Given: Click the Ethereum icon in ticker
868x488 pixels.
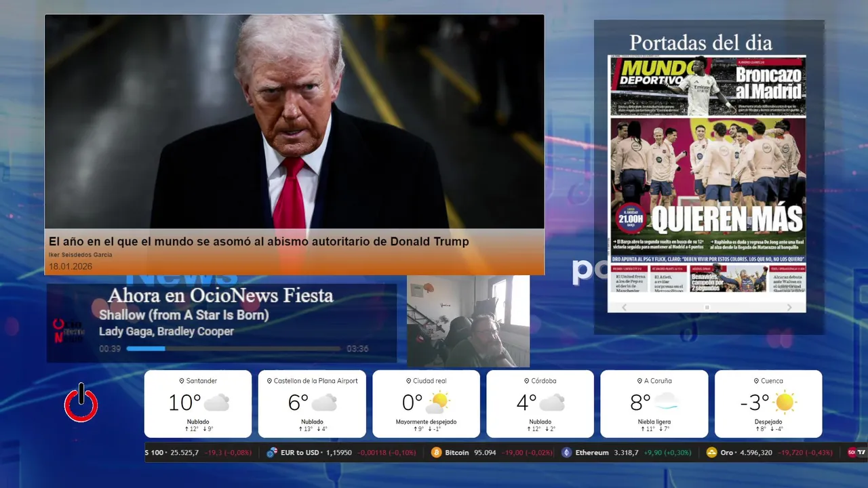Looking at the screenshot, I should click(x=566, y=452).
